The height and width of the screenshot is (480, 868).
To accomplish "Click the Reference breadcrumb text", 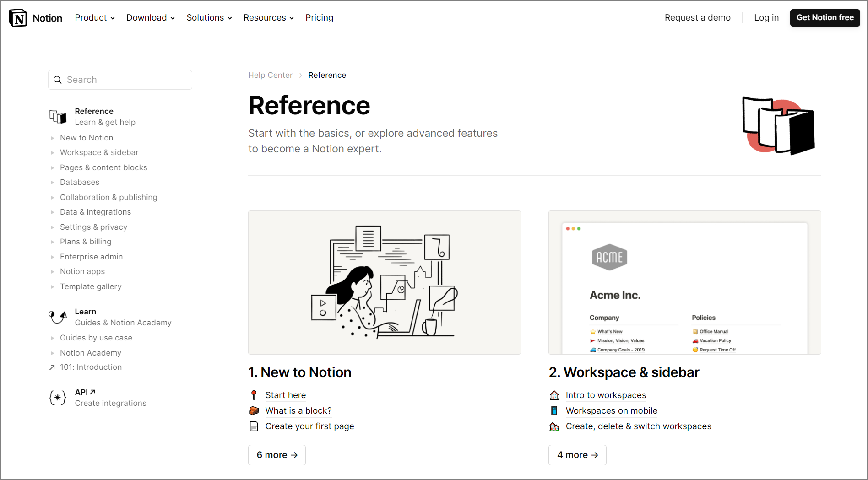I will (327, 75).
